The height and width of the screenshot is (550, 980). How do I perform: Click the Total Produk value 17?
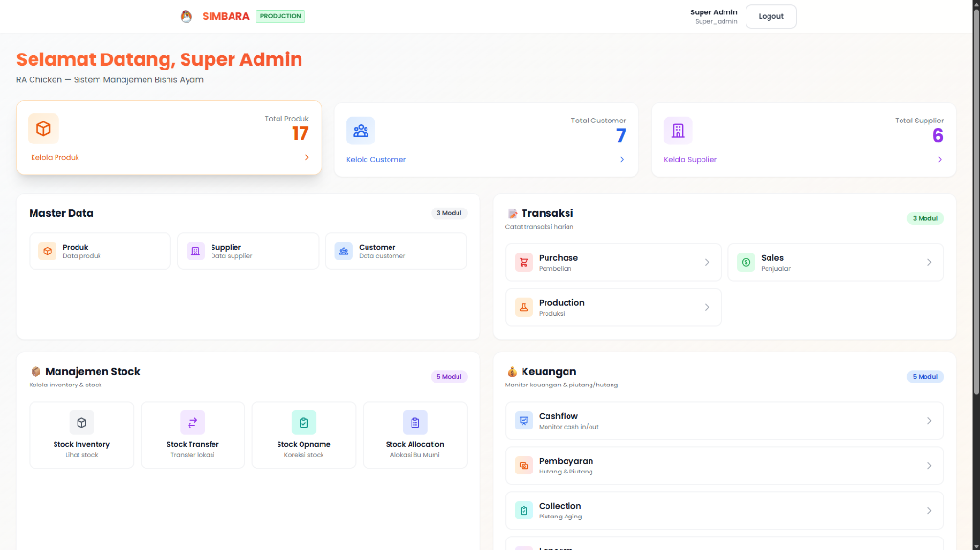[x=300, y=133]
